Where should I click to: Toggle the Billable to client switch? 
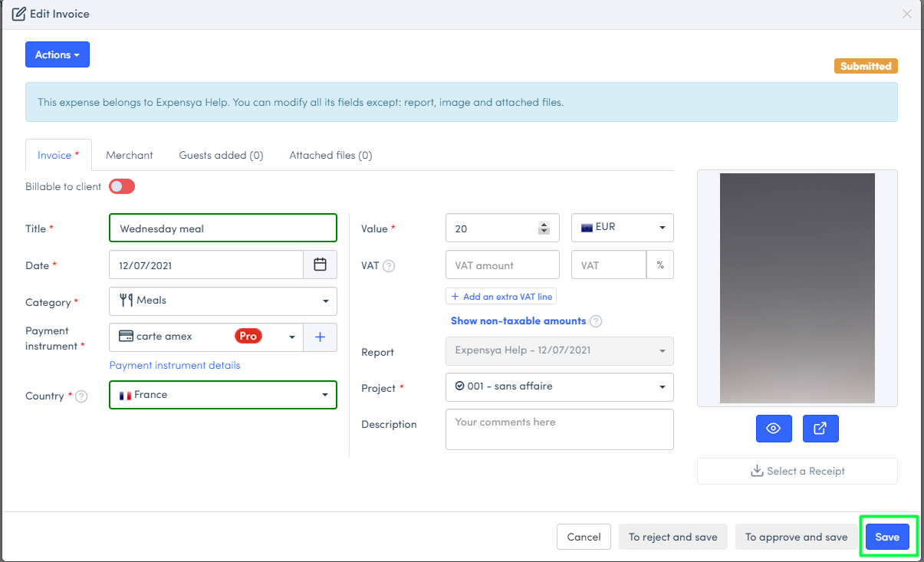[122, 186]
